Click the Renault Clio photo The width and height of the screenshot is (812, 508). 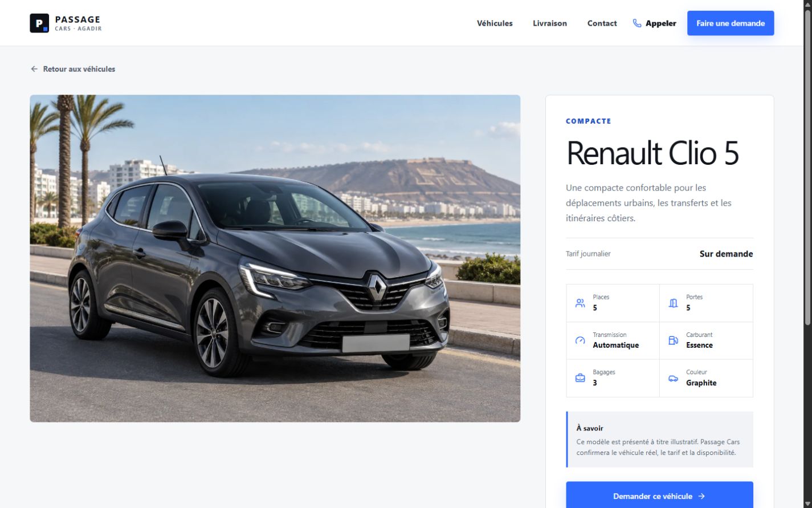(x=275, y=258)
